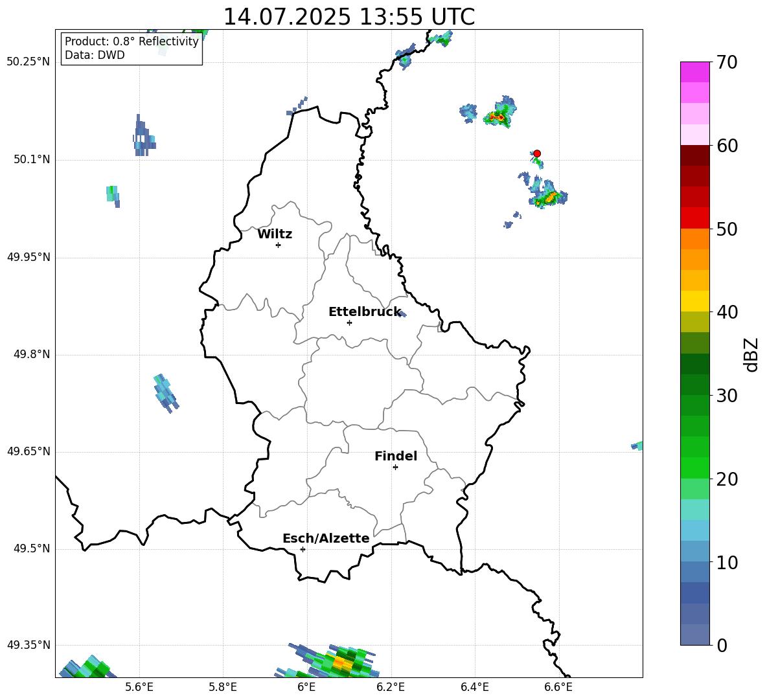Click the Wiltz station label
The image size is (767, 700).
(275, 234)
